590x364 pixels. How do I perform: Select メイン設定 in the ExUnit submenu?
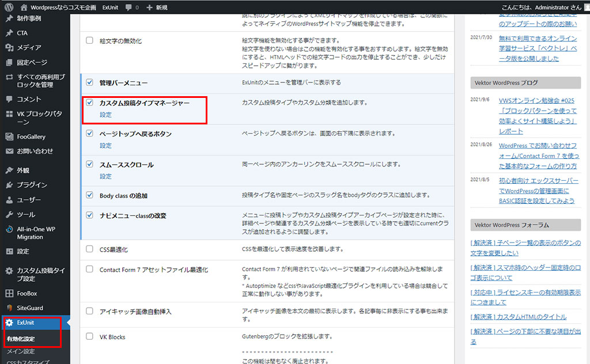tap(21, 351)
